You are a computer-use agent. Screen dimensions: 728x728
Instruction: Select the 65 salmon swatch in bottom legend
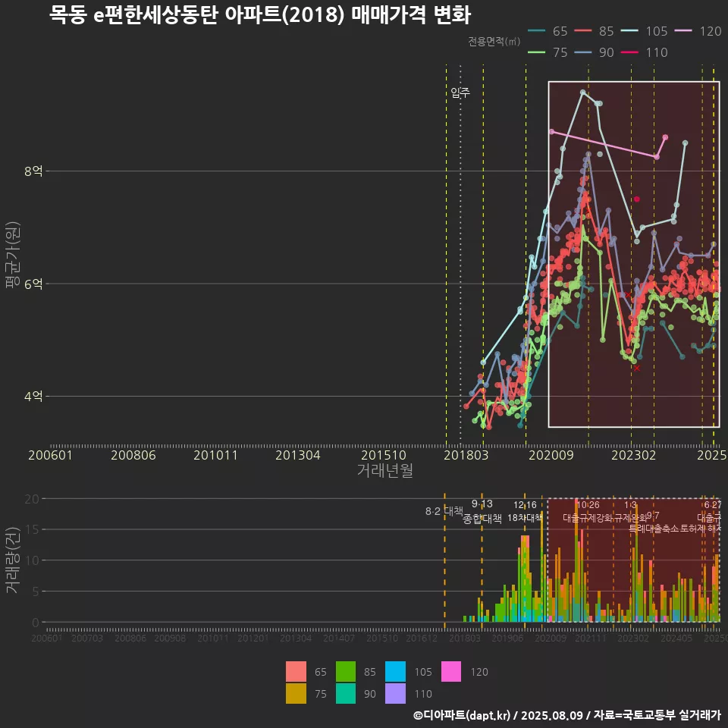pyautogui.click(x=297, y=671)
